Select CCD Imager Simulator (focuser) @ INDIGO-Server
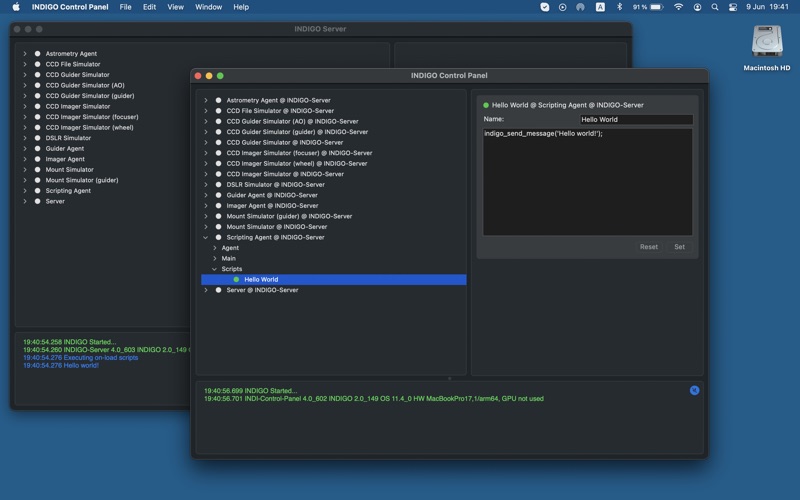800x500 pixels. point(299,153)
